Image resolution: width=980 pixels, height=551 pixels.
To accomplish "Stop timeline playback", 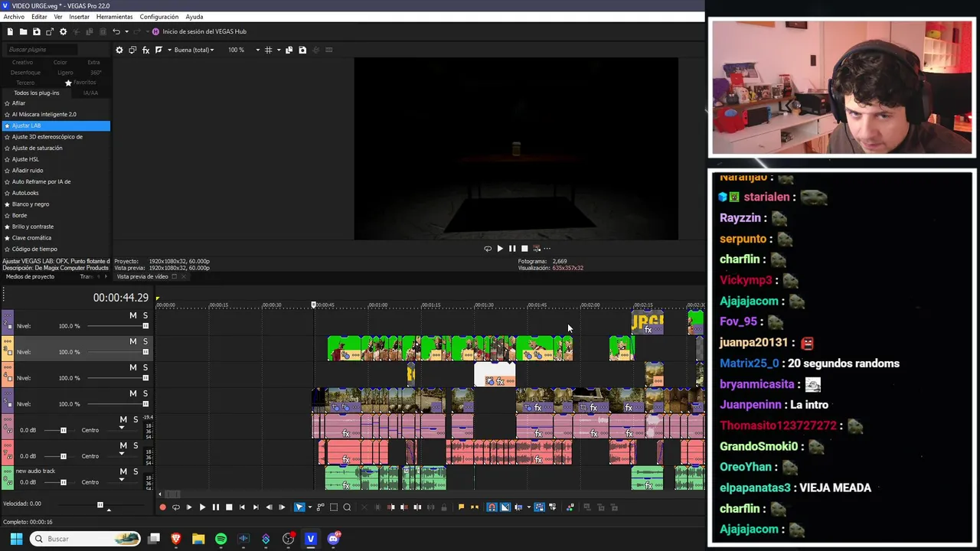I will pos(229,507).
